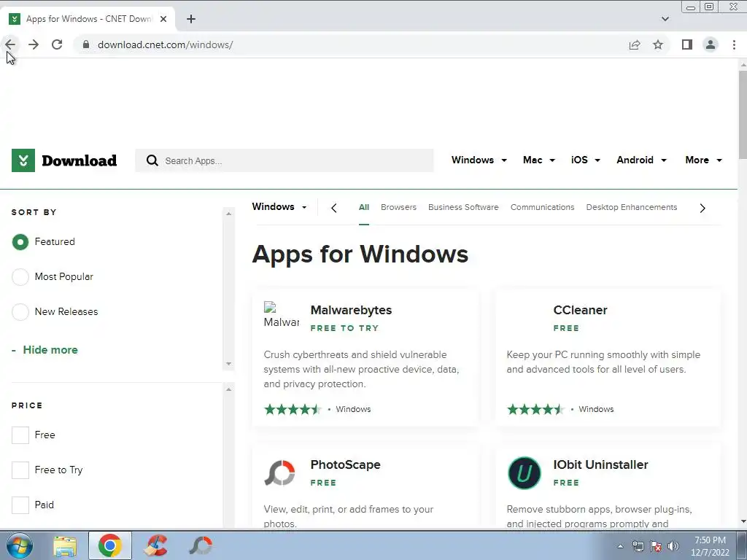Open the Windows dropdown above the category tabs
The width and height of the screenshot is (747, 560).
[279, 206]
